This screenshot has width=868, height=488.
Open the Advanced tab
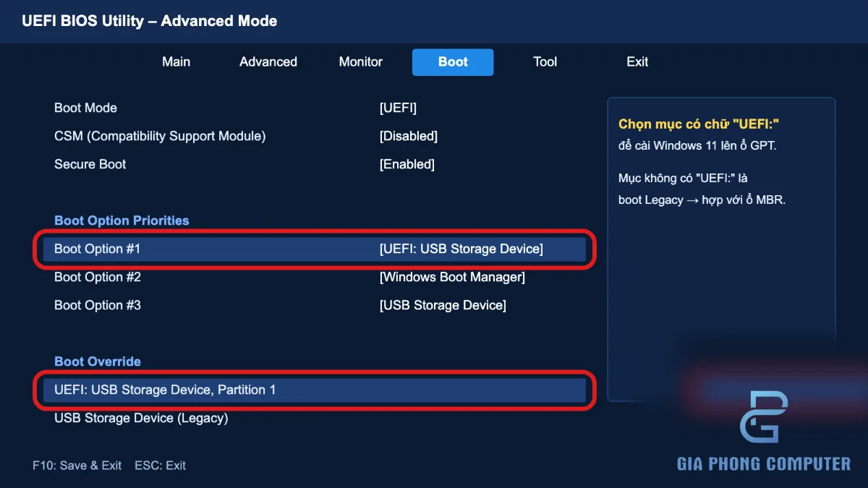[268, 62]
